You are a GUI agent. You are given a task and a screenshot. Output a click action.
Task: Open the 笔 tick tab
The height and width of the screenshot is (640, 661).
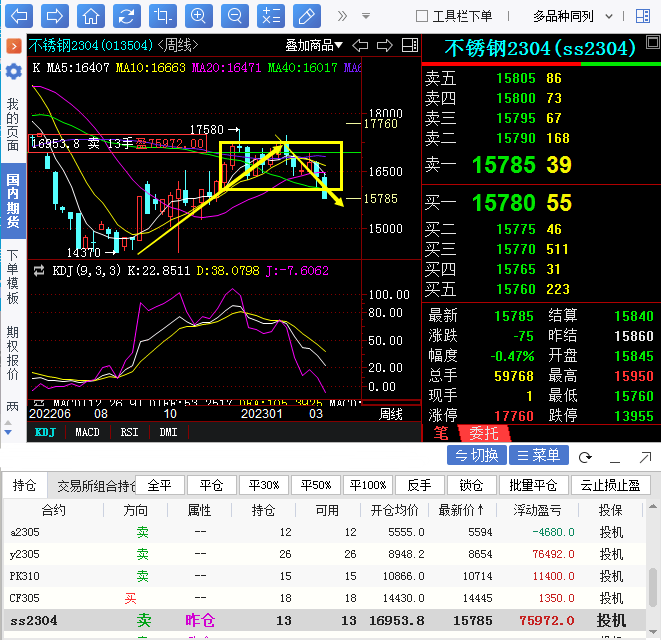(x=441, y=433)
